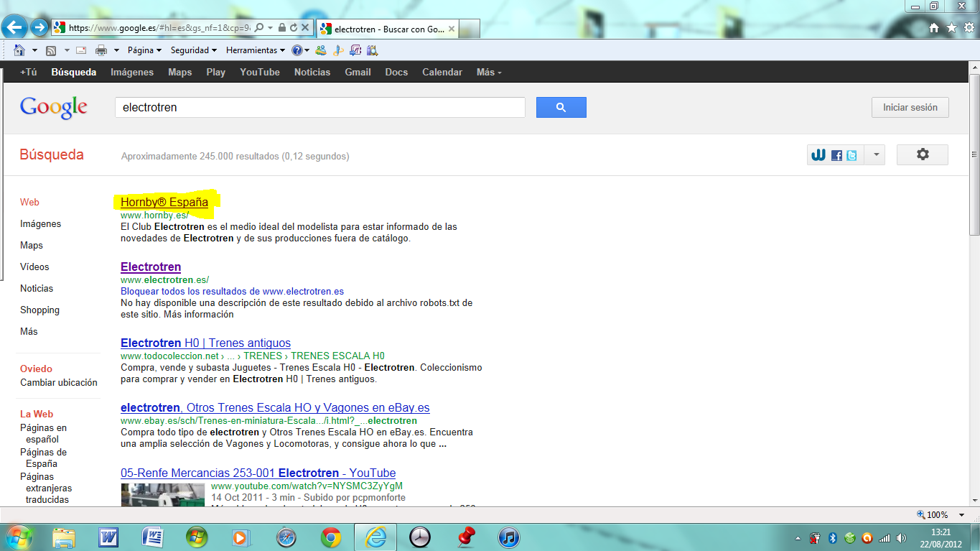
Task: Click the browser back arrow button
Action: (16, 27)
